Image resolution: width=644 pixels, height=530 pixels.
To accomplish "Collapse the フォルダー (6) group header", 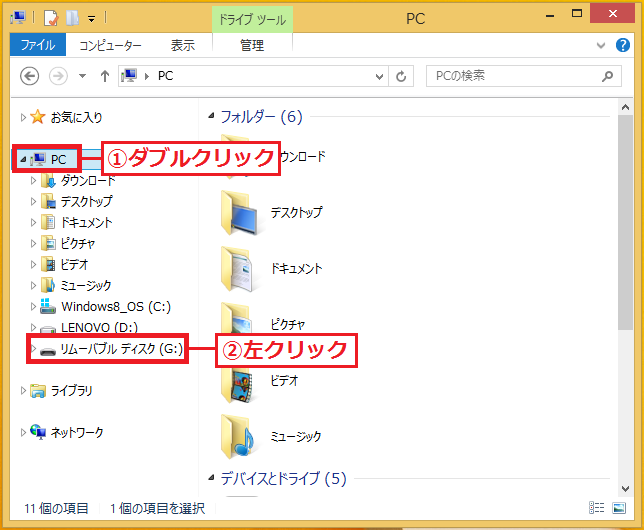I will [211, 116].
